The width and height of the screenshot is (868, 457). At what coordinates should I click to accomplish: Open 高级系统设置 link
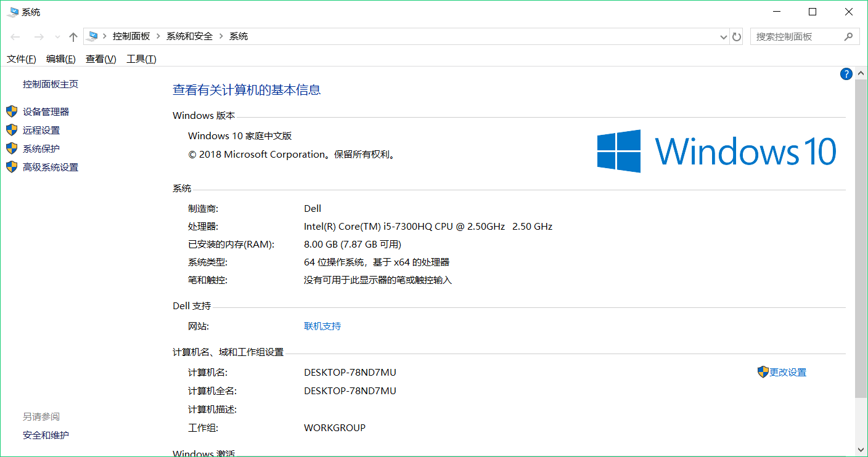tap(51, 168)
